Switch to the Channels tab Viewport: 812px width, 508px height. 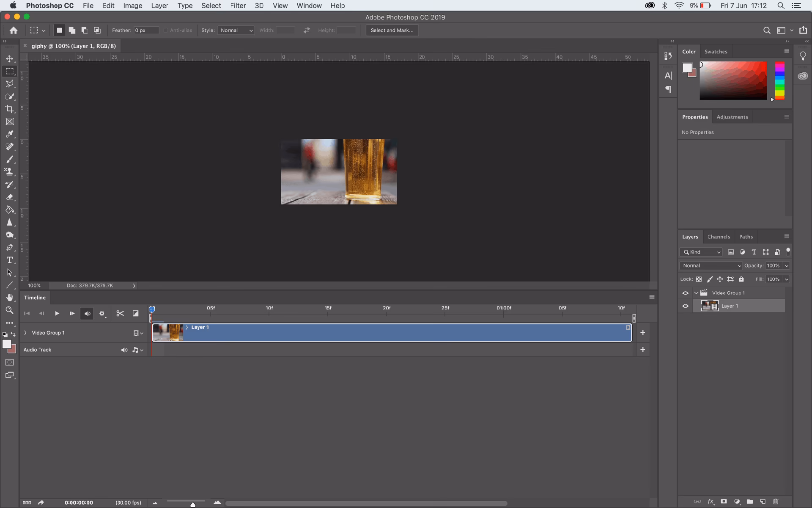(x=719, y=237)
